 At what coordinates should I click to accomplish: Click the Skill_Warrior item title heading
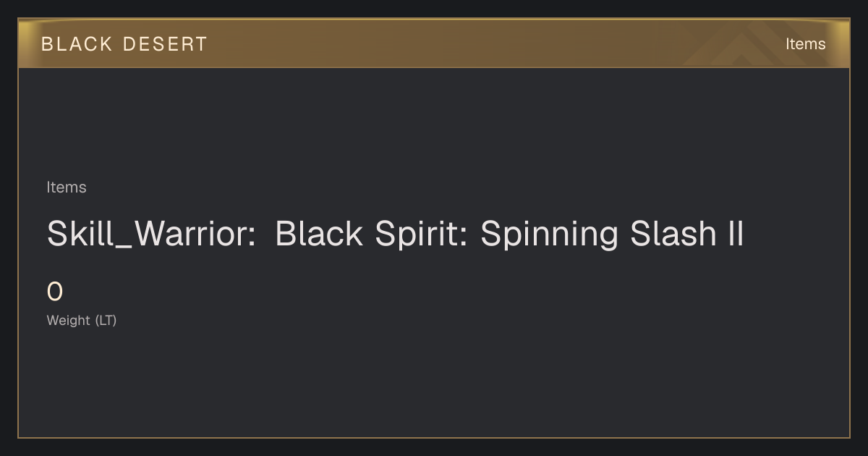(395, 235)
